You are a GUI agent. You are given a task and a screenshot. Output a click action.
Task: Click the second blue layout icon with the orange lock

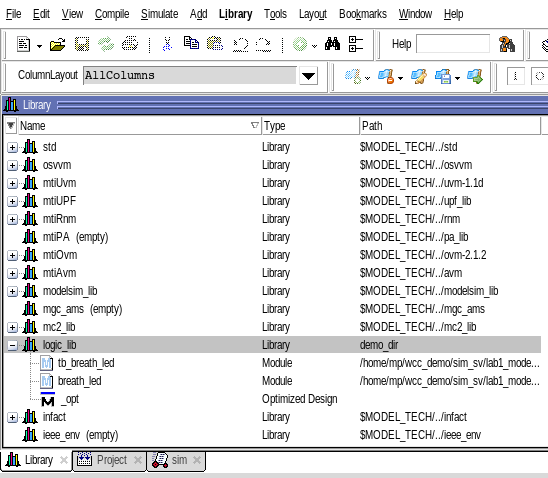coord(387,76)
